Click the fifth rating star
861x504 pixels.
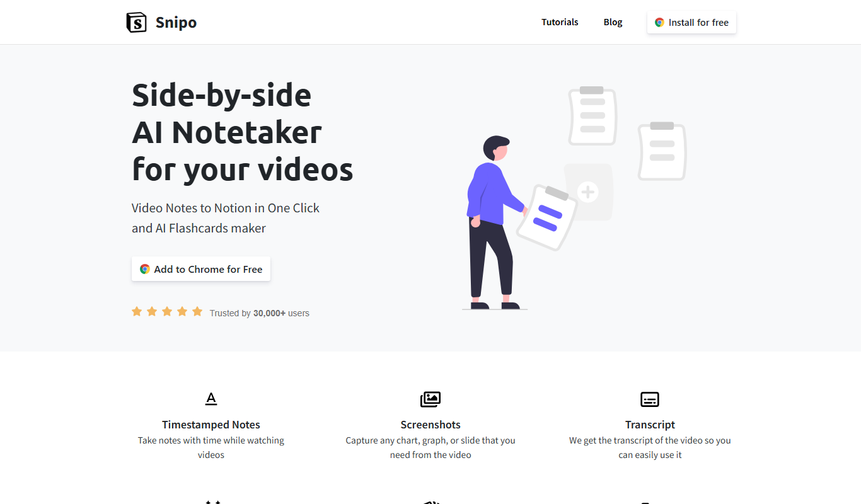(x=197, y=311)
